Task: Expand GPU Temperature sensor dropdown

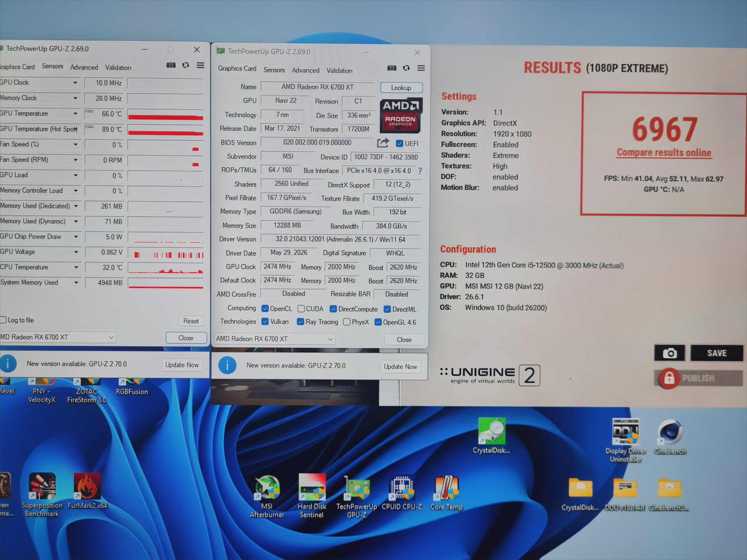Action: [76, 113]
